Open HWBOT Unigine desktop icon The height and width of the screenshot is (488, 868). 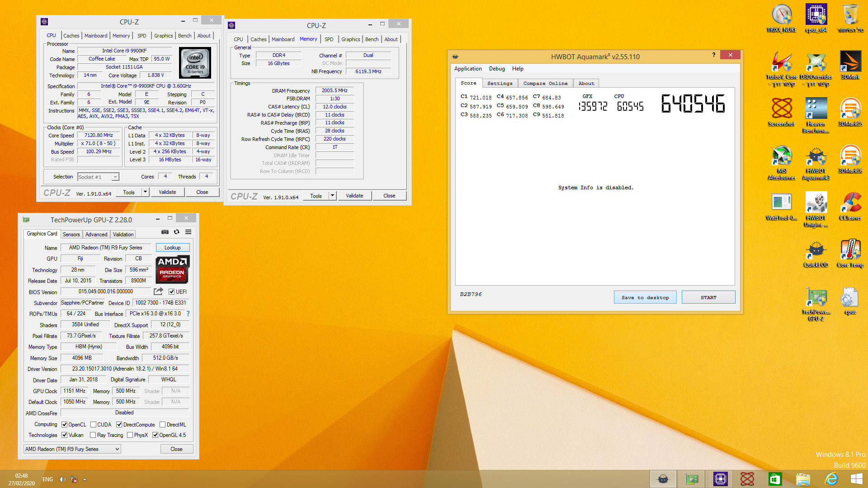816,209
